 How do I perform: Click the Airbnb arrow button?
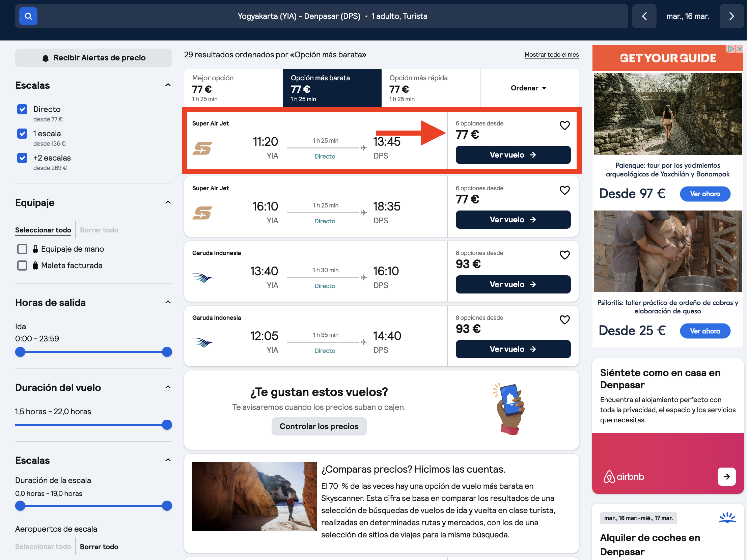726,476
